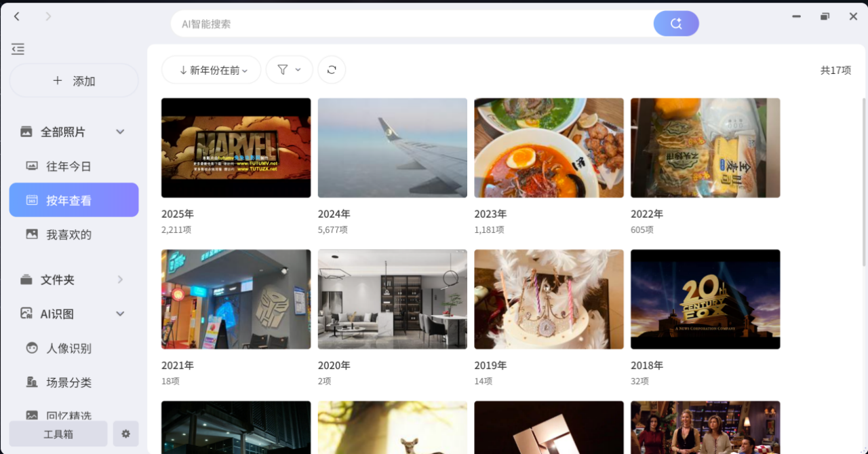The height and width of the screenshot is (454, 868).
Task: Open 人像识别 in the sidebar
Action: click(x=74, y=348)
